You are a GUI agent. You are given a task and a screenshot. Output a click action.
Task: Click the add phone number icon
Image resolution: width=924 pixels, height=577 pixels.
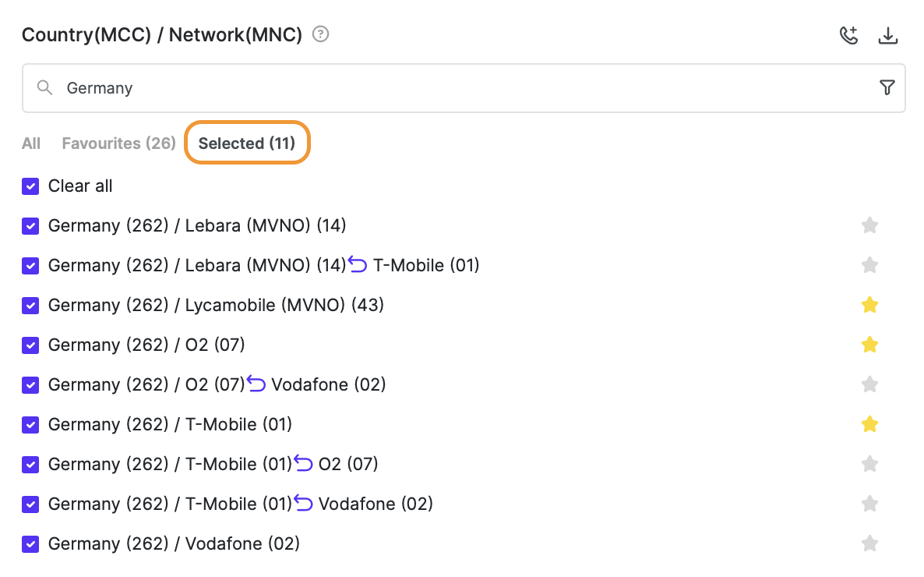point(848,35)
